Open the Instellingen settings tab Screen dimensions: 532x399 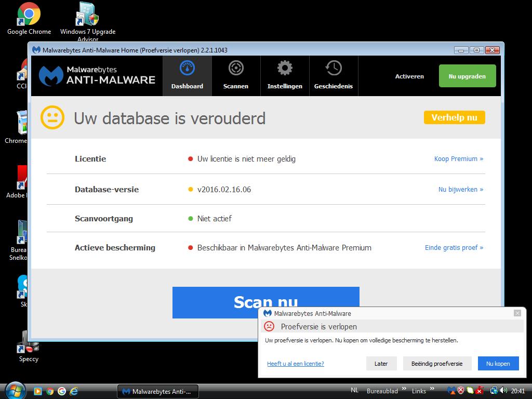[285, 76]
